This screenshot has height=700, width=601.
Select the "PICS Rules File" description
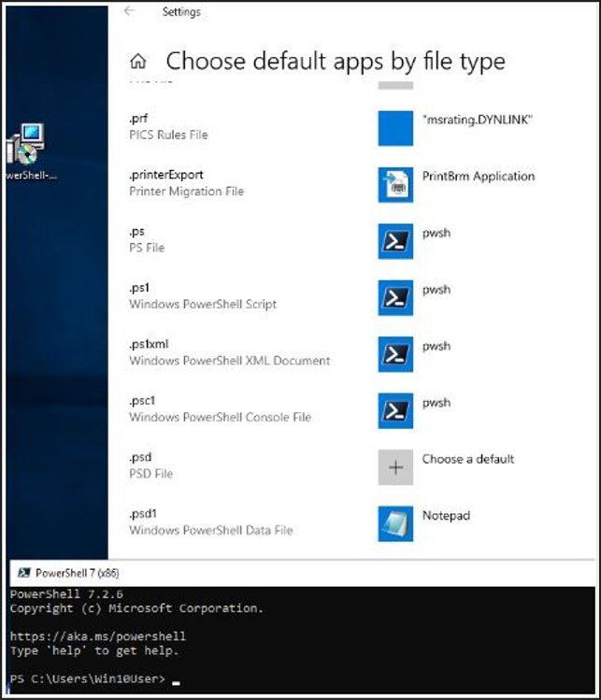coord(168,135)
